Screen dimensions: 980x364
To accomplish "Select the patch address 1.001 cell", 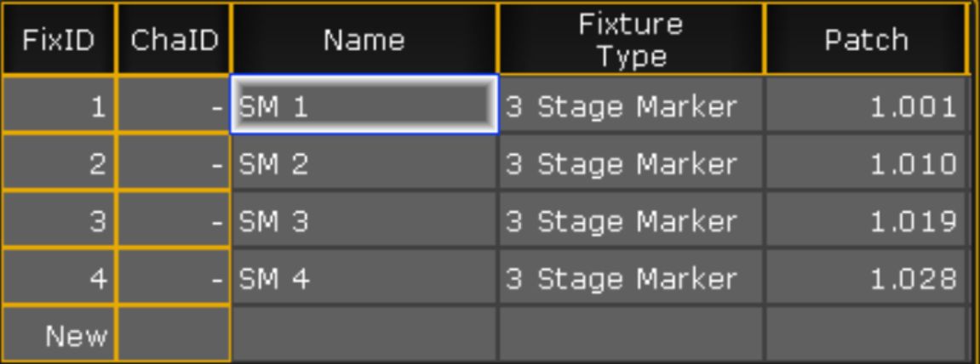I will point(866,105).
